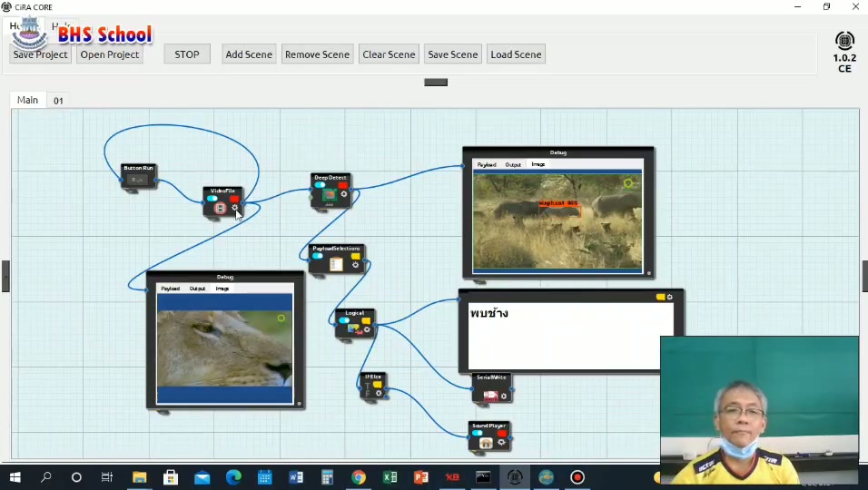Open the DeepDetect node gear settings
This screenshot has width=868, height=490.
[x=344, y=194]
